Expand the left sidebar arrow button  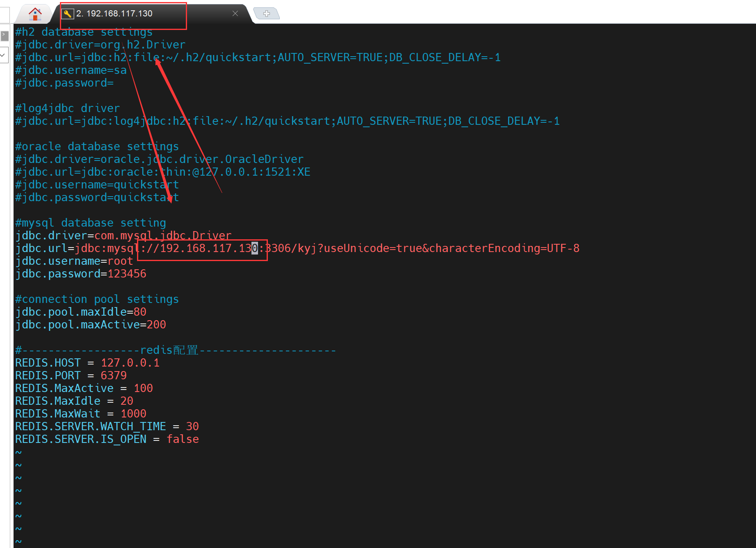5,36
